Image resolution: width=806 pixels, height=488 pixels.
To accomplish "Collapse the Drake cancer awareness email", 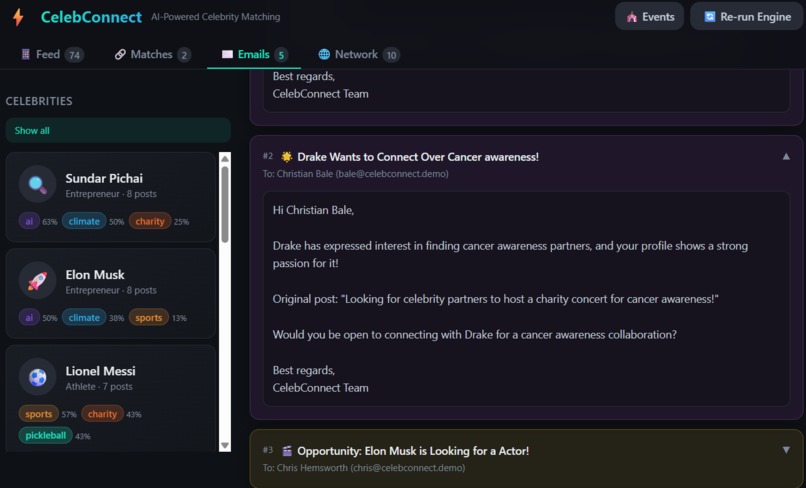I will tap(786, 156).
